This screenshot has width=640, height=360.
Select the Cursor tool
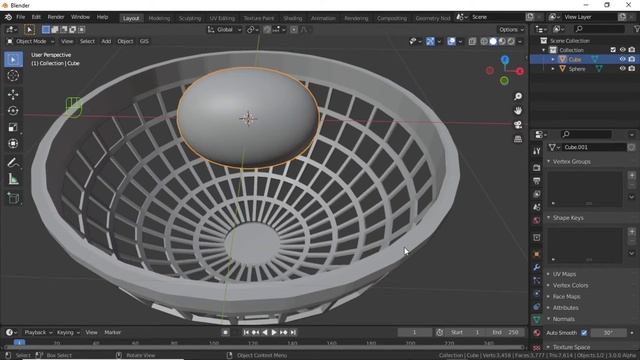[x=13, y=76]
